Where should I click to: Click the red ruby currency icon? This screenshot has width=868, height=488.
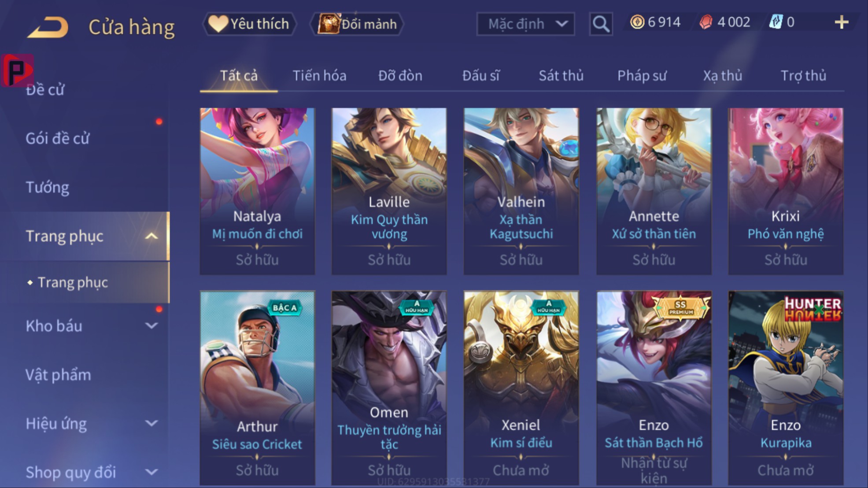coord(706,22)
